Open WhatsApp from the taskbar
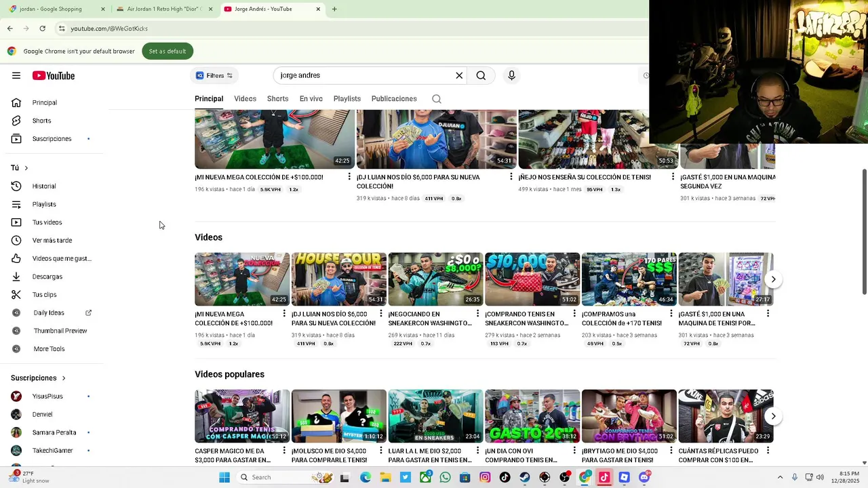Screen dimensions: 868x488 tap(445, 477)
